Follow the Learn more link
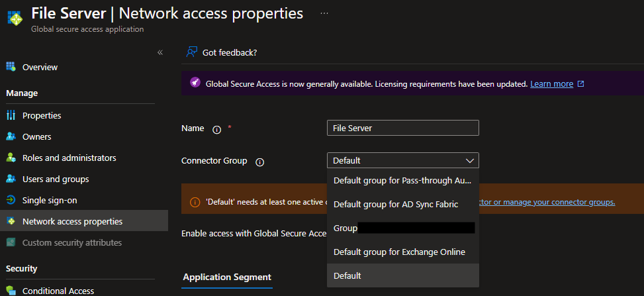This screenshot has height=296, width=644. [551, 84]
